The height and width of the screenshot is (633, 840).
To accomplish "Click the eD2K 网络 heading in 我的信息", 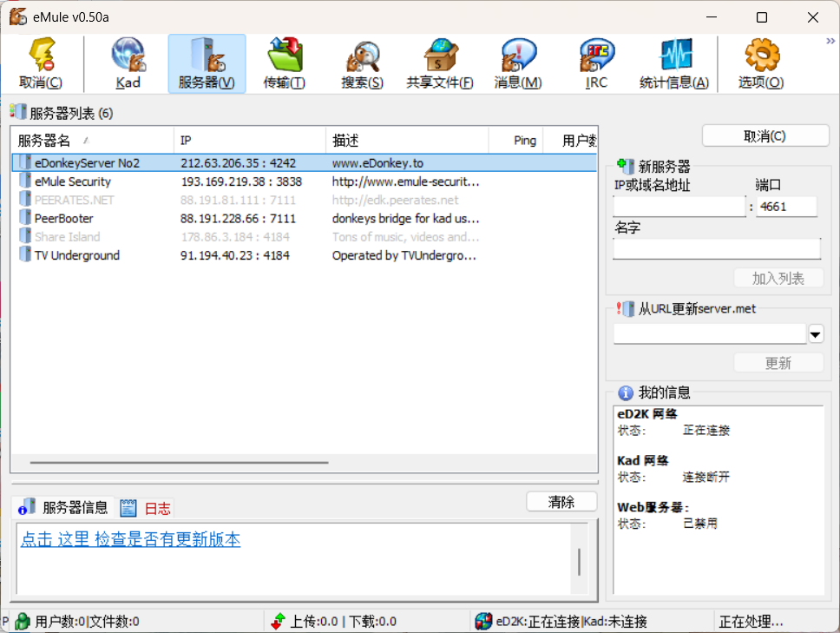I will pyautogui.click(x=647, y=414).
